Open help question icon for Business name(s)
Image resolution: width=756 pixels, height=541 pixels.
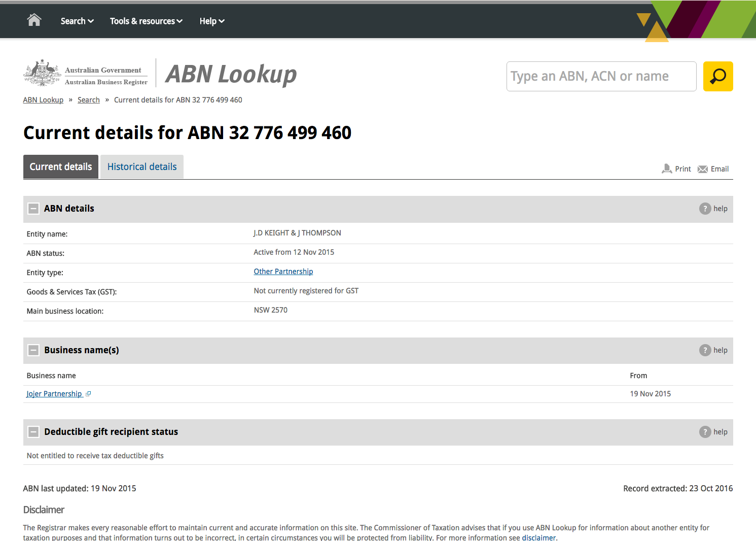pos(705,350)
